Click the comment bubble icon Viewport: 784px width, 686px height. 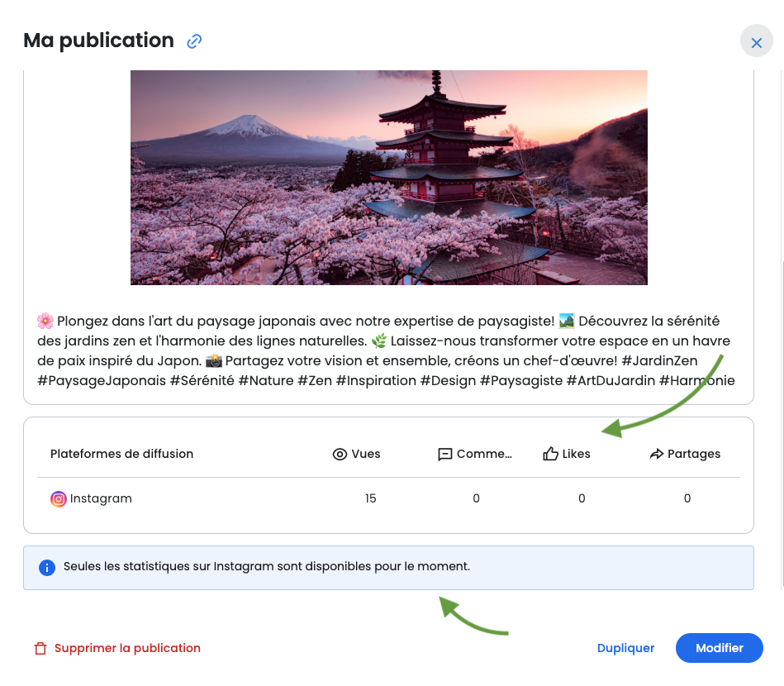444,454
